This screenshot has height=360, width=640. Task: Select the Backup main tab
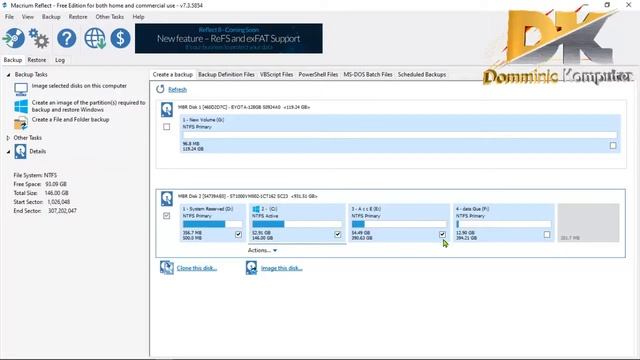point(13,60)
